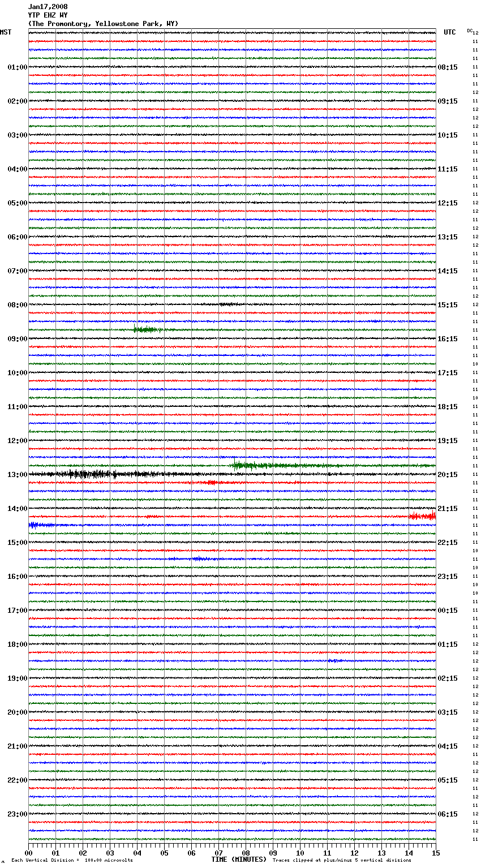
Task: Select the 03 minute tick label
Action: pos(110,853)
